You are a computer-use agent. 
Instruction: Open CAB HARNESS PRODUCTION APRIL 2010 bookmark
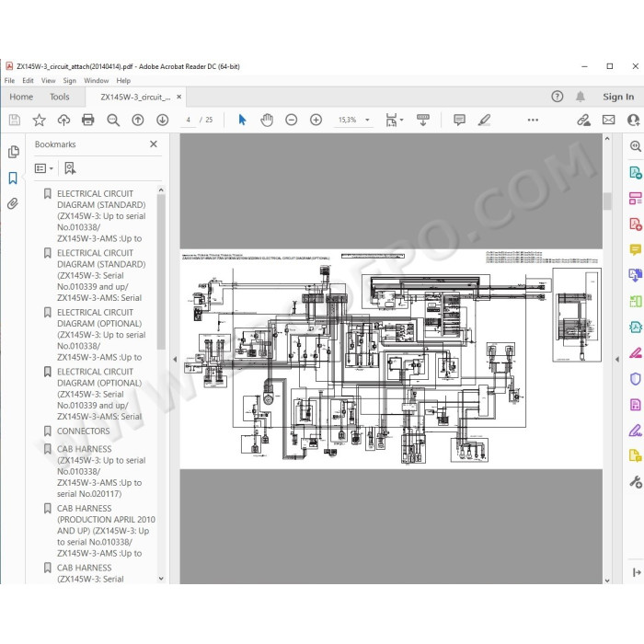tap(106, 531)
